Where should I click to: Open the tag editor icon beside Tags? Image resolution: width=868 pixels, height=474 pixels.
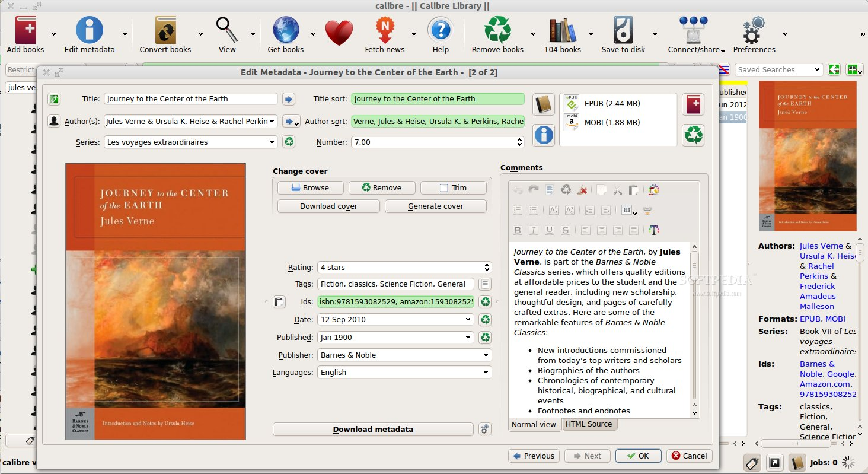485,284
